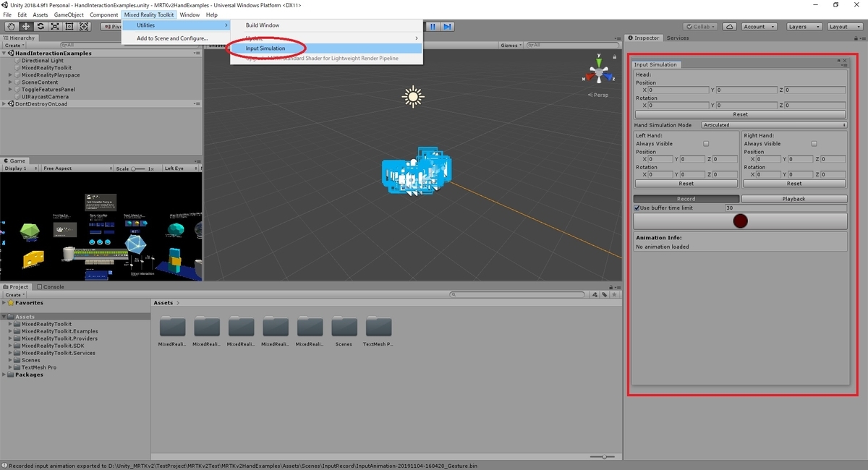Click the Pause button in the toolbar
This screenshot has width=868, height=470.
click(433, 26)
